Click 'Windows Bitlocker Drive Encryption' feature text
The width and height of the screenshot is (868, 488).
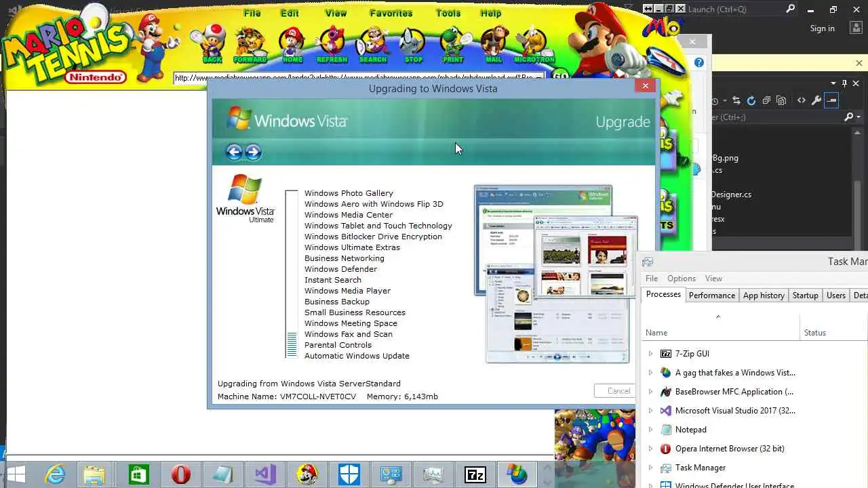tap(373, 237)
